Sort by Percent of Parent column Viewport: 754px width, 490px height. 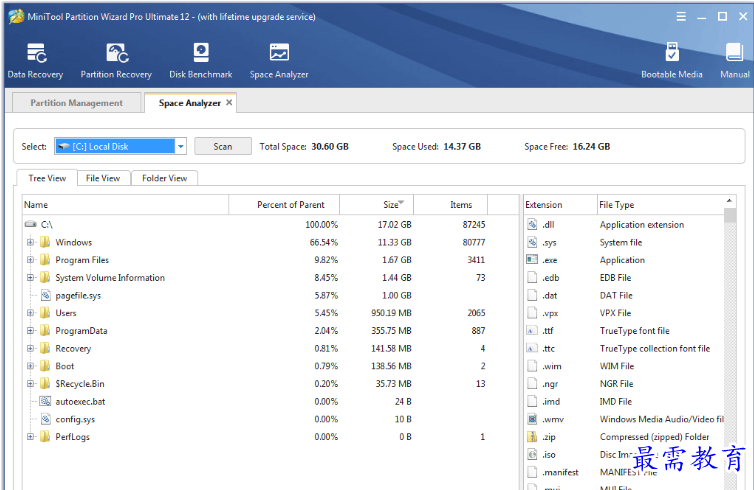click(x=284, y=204)
